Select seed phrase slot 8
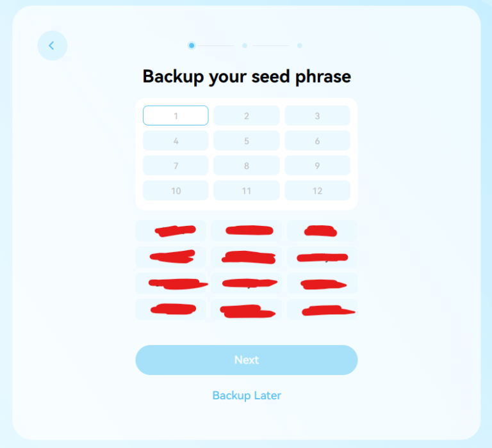This screenshot has width=492, height=448. (x=247, y=166)
